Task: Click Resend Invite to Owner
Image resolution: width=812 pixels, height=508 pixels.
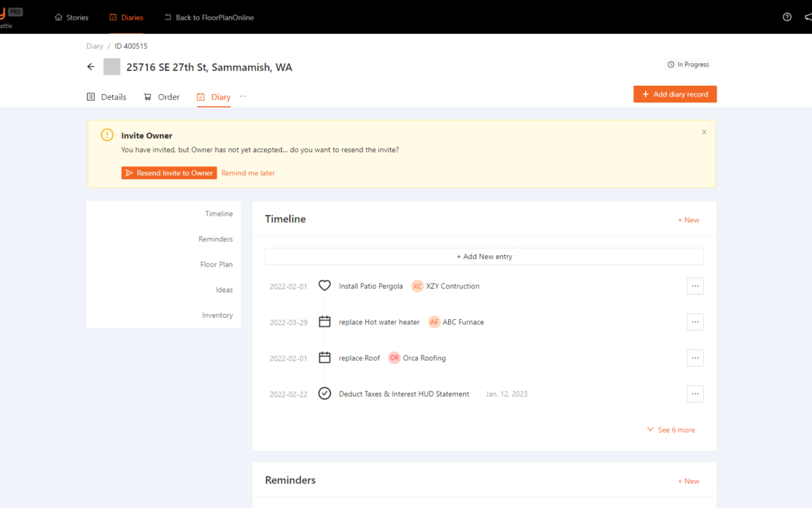Action: tap(168, 172)
